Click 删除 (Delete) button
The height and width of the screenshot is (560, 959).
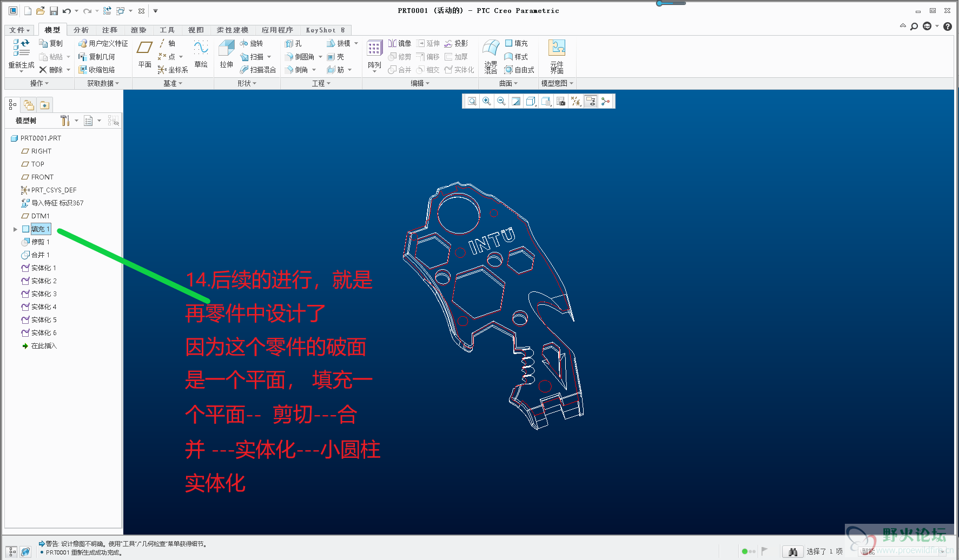[x=51, y=70]
